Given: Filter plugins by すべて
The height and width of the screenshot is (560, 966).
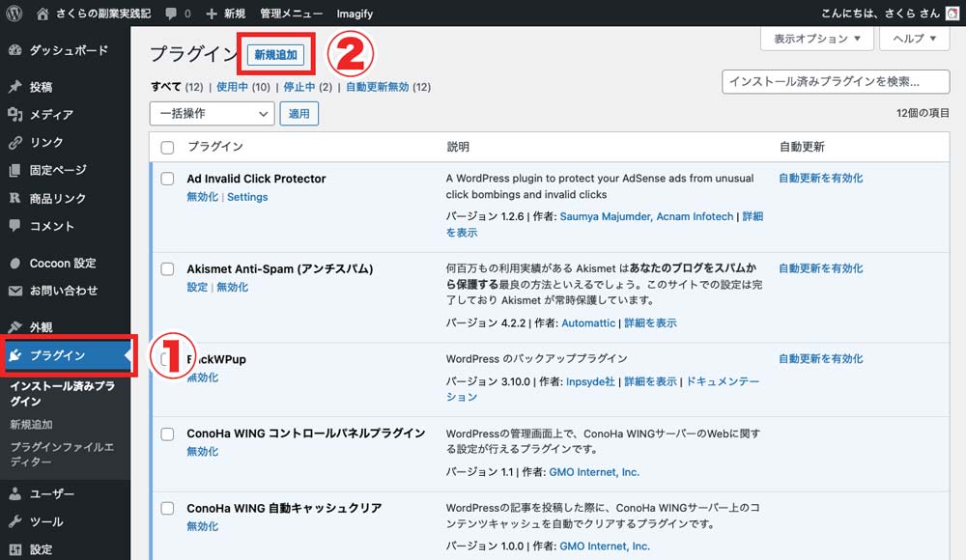Looking at the screenshot, I should click(166, 87).
